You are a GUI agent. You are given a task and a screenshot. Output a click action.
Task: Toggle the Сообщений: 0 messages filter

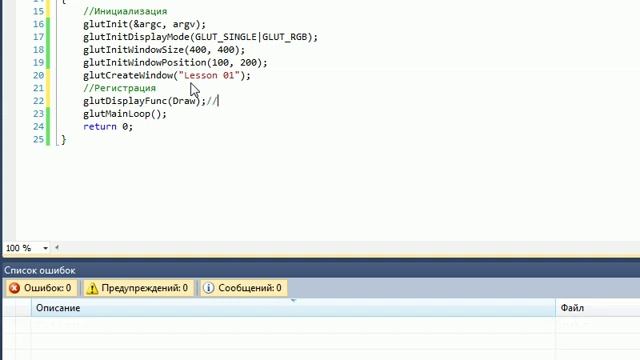click(x=244, y=288)
